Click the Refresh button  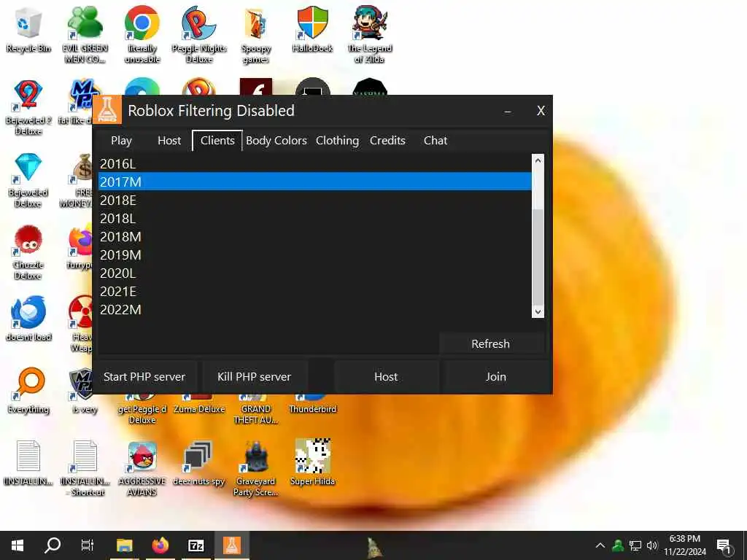coord(491,344)
